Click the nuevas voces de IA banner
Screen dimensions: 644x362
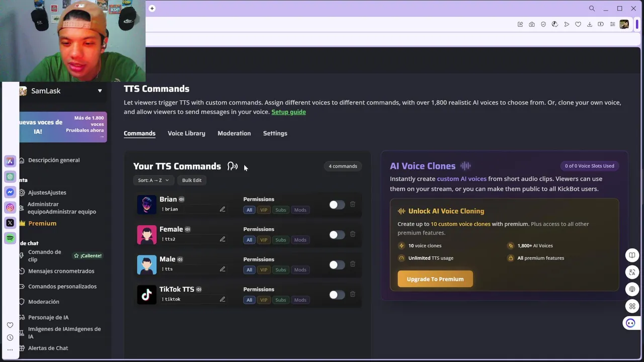click(63, 127)
